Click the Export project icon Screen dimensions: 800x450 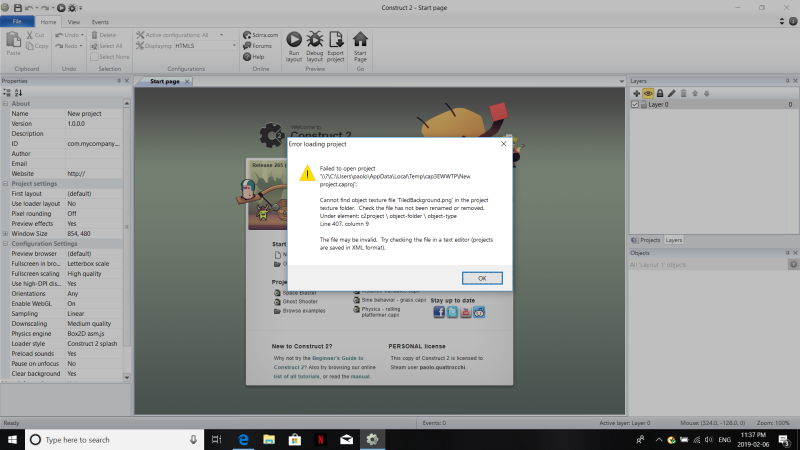pyautogui.click(x=336, y=40)
